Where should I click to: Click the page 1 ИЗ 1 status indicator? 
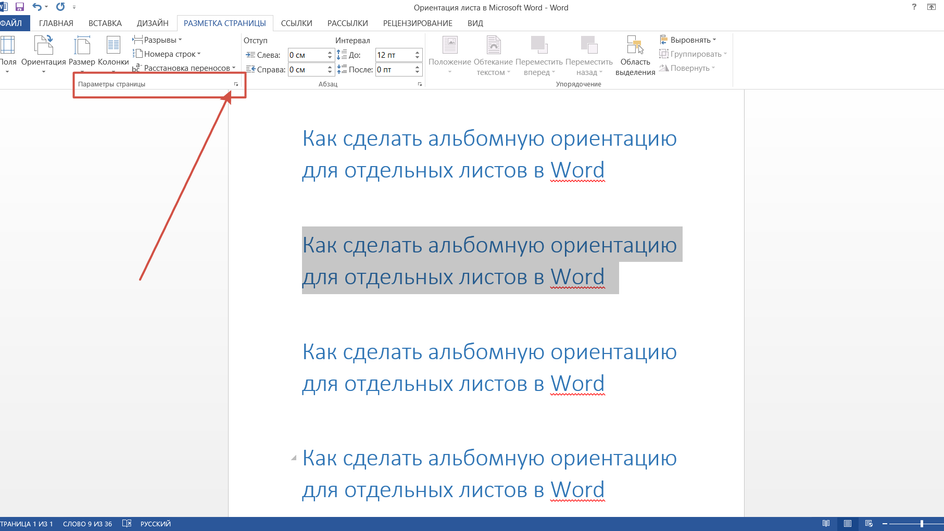[x=26, y=524]
